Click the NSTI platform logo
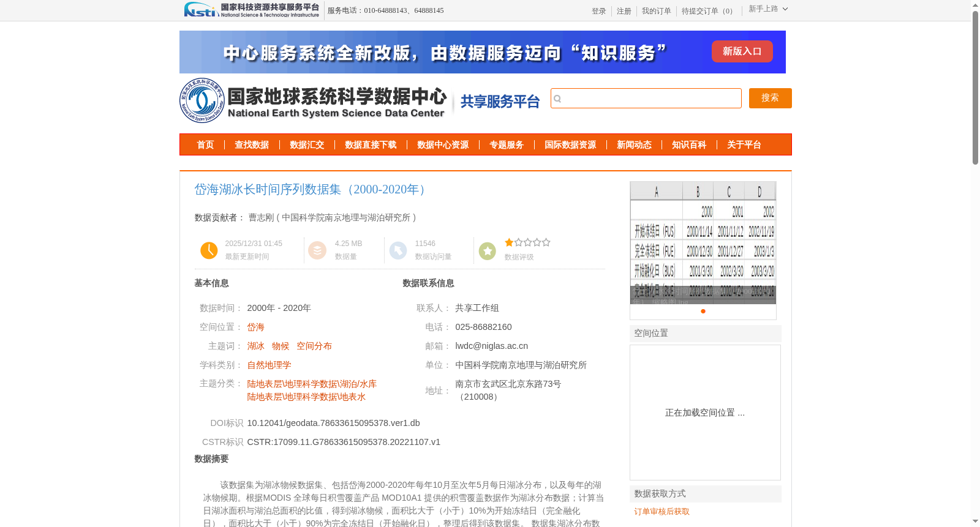The width and height of the screenshot is (980, 527). (x=252, y=10)
